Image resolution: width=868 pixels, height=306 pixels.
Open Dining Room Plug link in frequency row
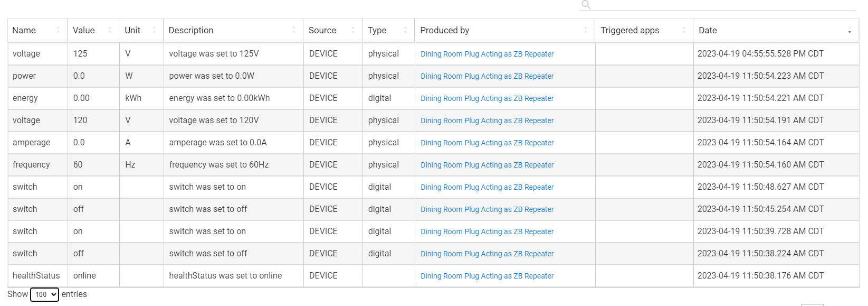coord(487,165)
